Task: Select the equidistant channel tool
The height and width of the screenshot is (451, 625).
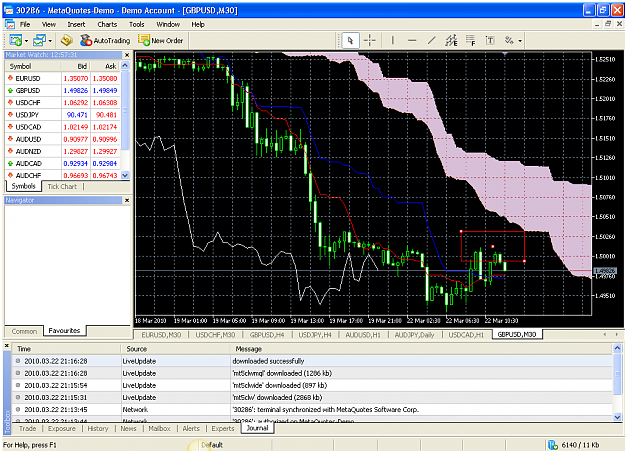Action: (x=451, y=40)
